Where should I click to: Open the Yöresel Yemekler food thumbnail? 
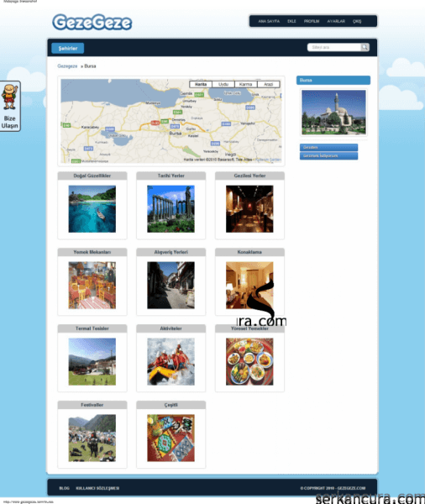[249, 361]
